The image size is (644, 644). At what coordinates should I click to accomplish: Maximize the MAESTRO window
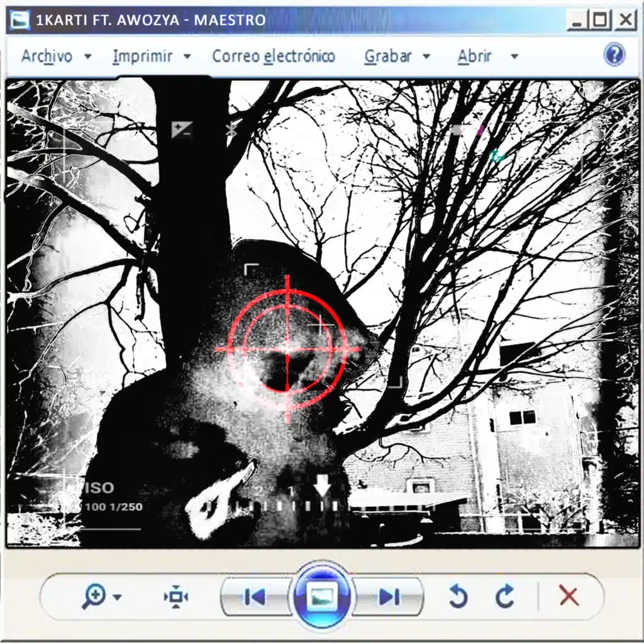pyautogui.click(x=601, y=21)
